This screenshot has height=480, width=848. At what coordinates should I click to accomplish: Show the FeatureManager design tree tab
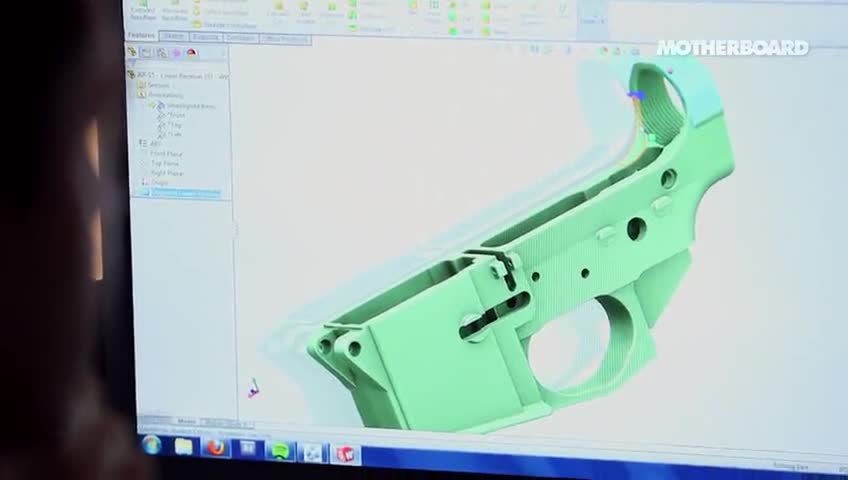(x=132, y=52)
